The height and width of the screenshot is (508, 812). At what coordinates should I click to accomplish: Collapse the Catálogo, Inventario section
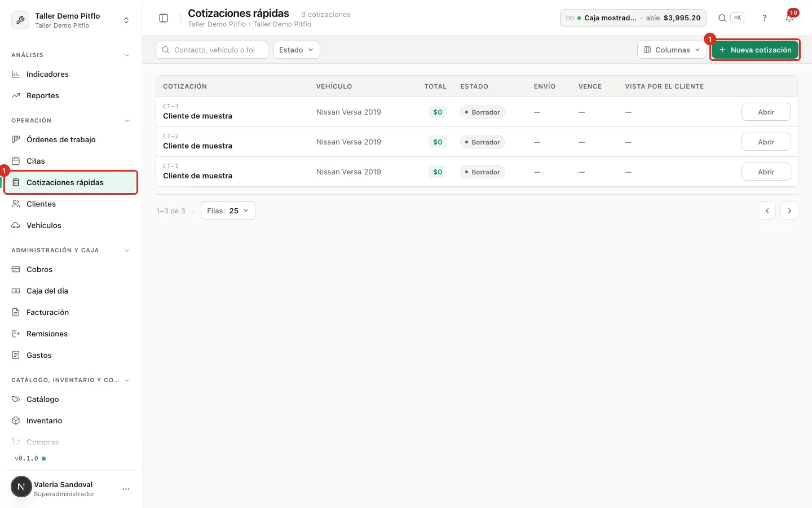tap(127, 380)
